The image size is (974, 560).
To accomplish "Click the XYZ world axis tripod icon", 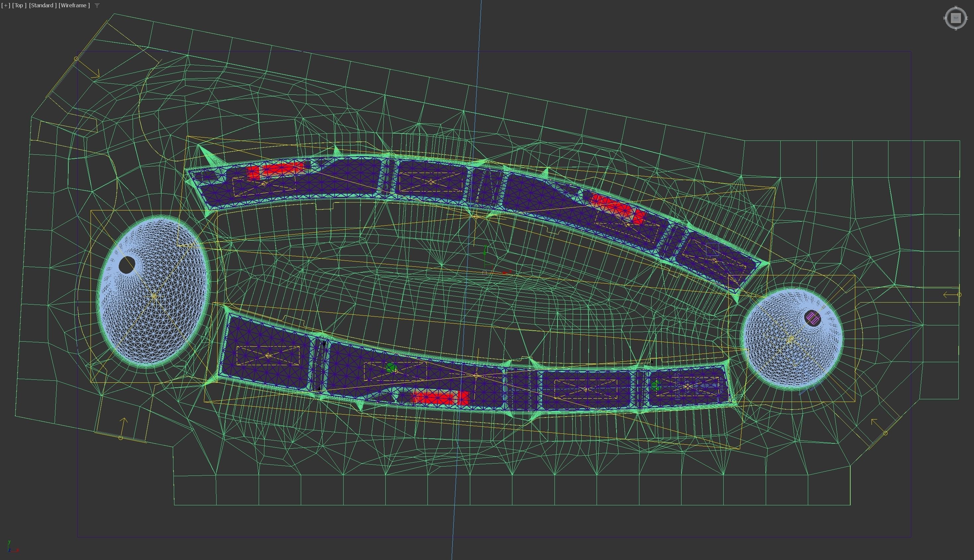I will pyautogui.click(x=11, y=547).
